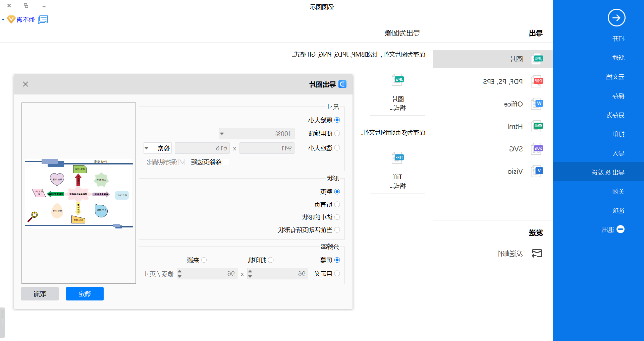This screenshot has height=341, width=644.
Task: Select the JPG 图片 export icon
Action: click(537, 59)
